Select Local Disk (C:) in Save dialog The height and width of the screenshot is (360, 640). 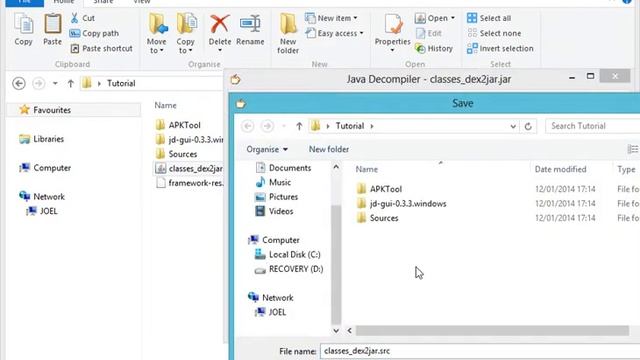coord(288,254)
